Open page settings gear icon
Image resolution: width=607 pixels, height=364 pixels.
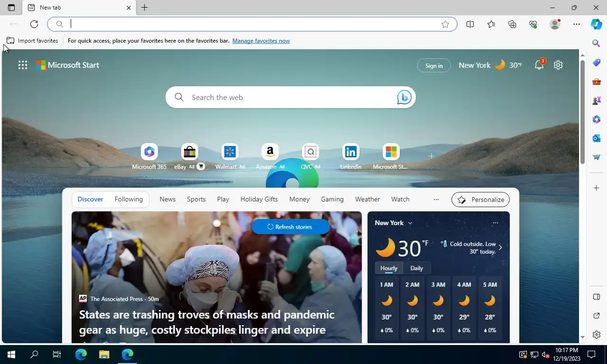pos(558,65)
